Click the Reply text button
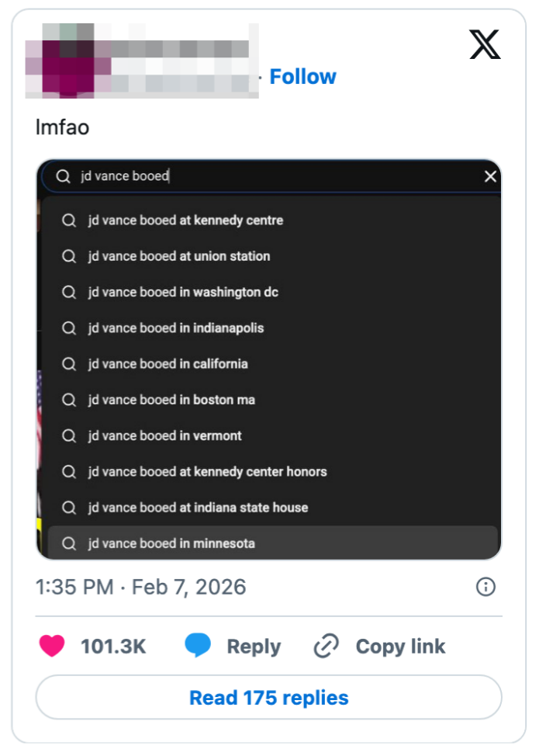The image size is (546, 756). [x=254, y=647]
